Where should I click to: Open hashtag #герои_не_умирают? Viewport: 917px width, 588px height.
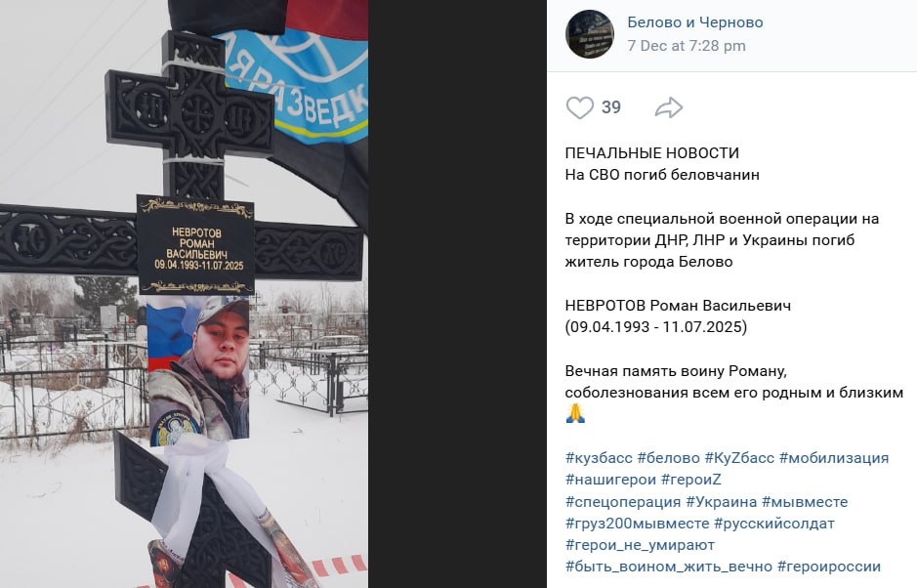[x=641, y=545]
